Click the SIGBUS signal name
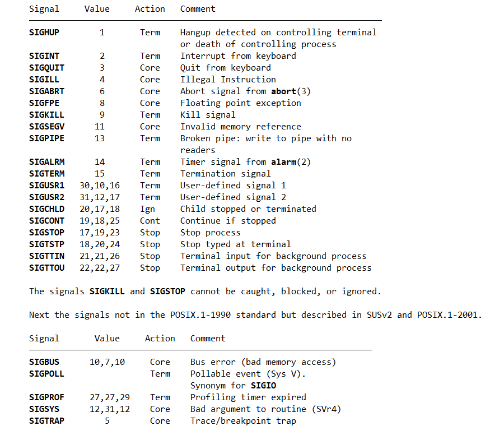The image size is (504, 426). 44,362
